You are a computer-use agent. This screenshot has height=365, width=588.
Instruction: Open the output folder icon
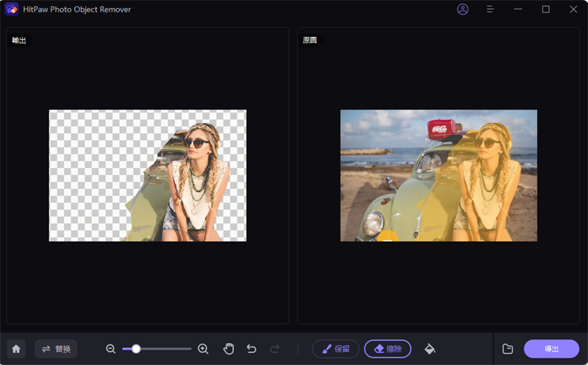pos(507,349)
